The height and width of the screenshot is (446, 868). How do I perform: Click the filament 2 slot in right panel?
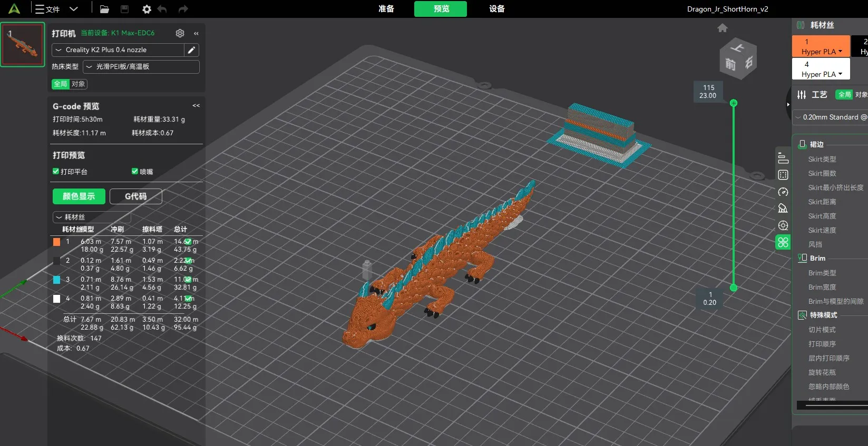860,46
